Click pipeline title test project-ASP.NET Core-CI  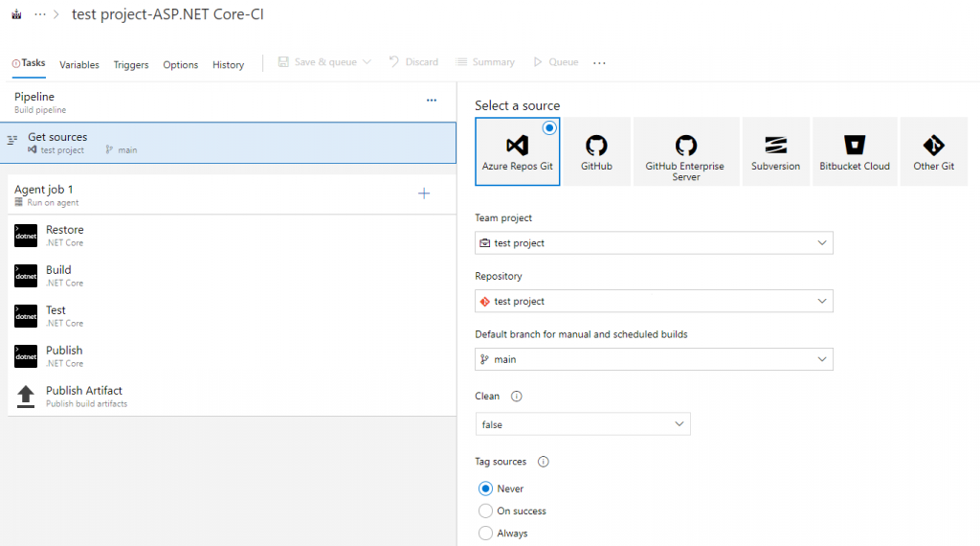pyautogui.click(x=167, y=14)
